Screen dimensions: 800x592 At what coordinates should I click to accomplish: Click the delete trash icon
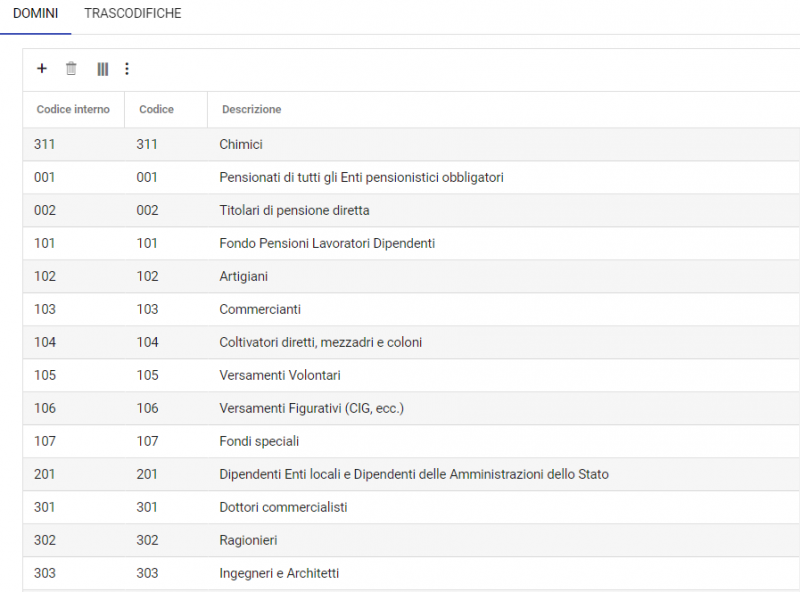71,69
